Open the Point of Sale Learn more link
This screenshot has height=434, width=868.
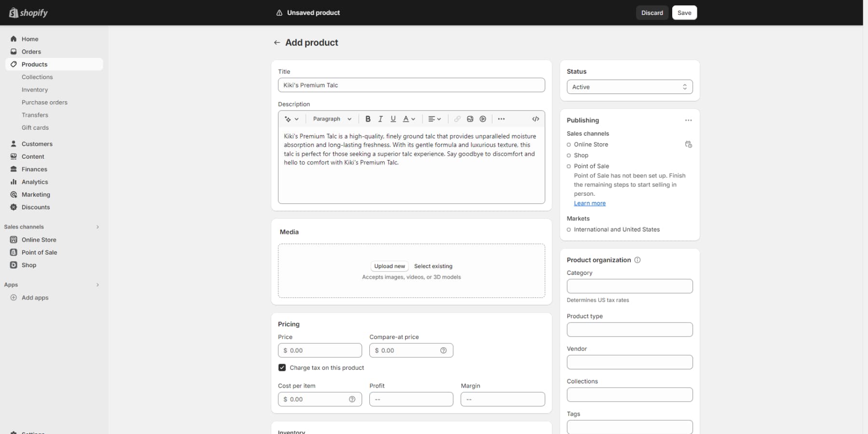(x=589, y=203)
